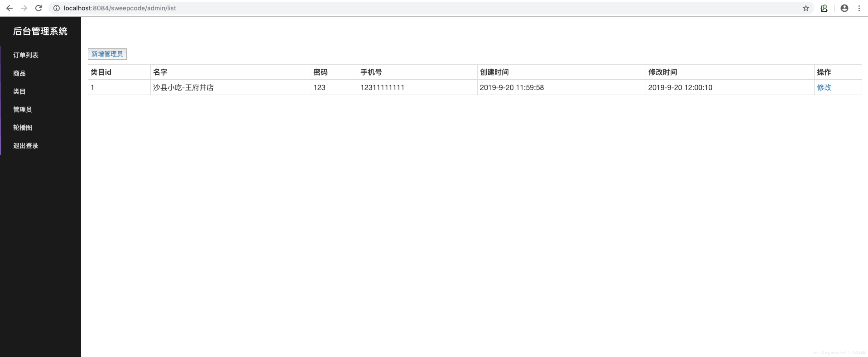Select modified time 2019-9-20 12:00:10
The width and height of the screenshot is (868, 357).
[x=680, y=88]
